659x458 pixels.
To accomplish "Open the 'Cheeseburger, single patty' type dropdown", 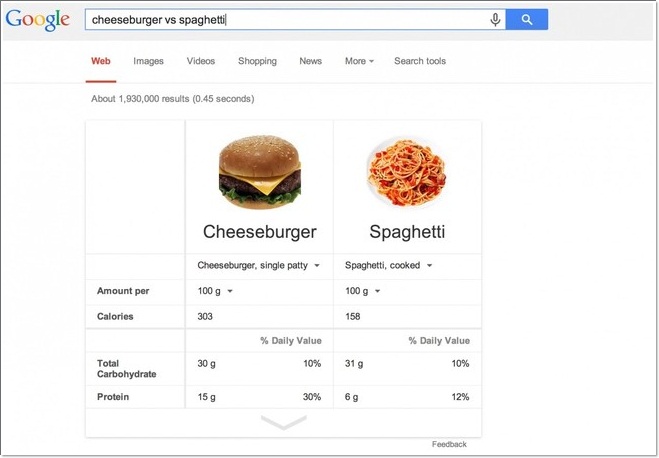I will click(258, 266).
